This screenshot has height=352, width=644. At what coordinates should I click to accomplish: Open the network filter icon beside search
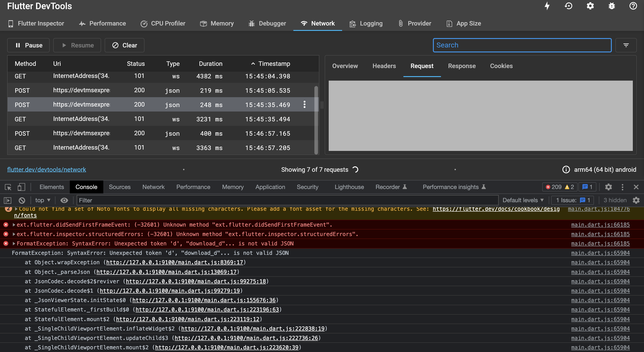point(626,45)
